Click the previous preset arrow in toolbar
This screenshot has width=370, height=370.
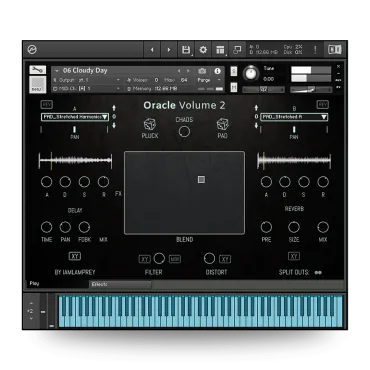pos(152,50)
